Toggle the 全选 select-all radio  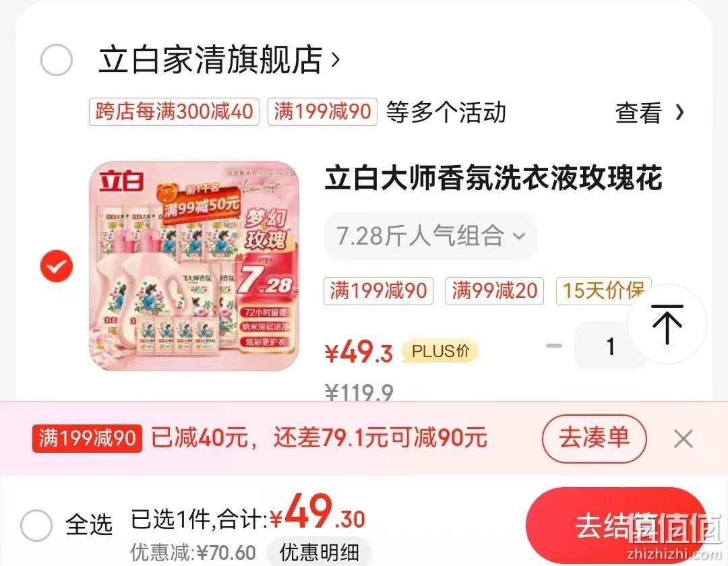36,525
